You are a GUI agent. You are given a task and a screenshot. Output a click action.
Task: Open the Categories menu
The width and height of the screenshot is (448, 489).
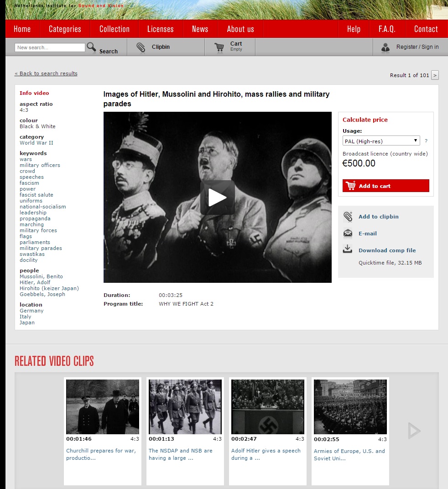[65, 29]
